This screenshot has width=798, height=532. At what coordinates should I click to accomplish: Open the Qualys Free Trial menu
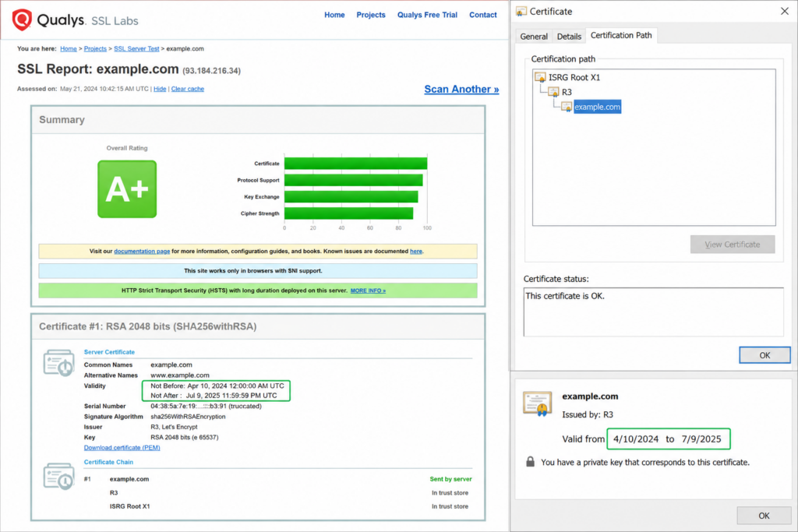[x=428, y=15]
